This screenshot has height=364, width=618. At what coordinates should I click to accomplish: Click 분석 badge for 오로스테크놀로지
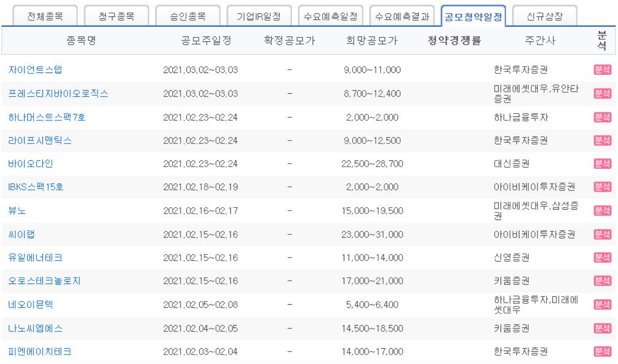coord(602,281)
